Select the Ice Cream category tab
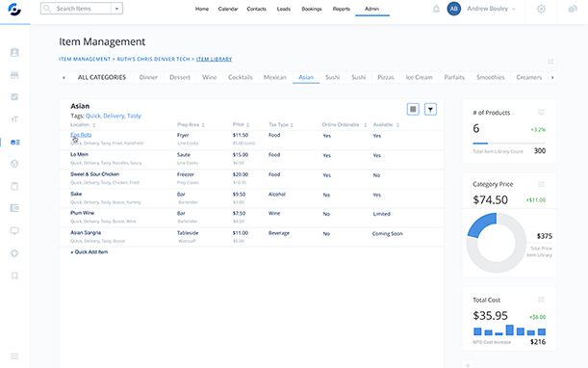This screenshot has height=368, width=588. tap(419, 77)
